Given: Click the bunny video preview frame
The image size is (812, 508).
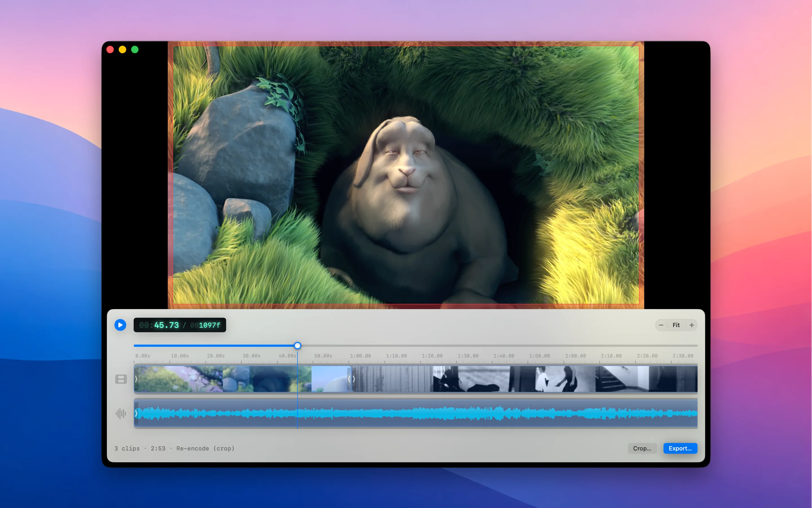Looking at the screenshot, I should [406, 175].
